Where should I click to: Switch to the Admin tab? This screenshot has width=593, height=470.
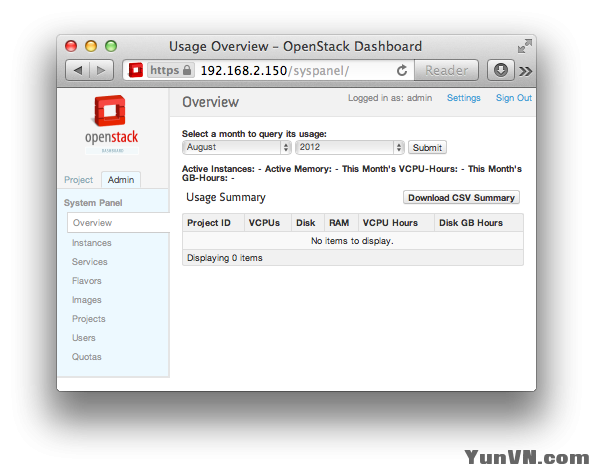pyautogui.click(x=121, y=180)
